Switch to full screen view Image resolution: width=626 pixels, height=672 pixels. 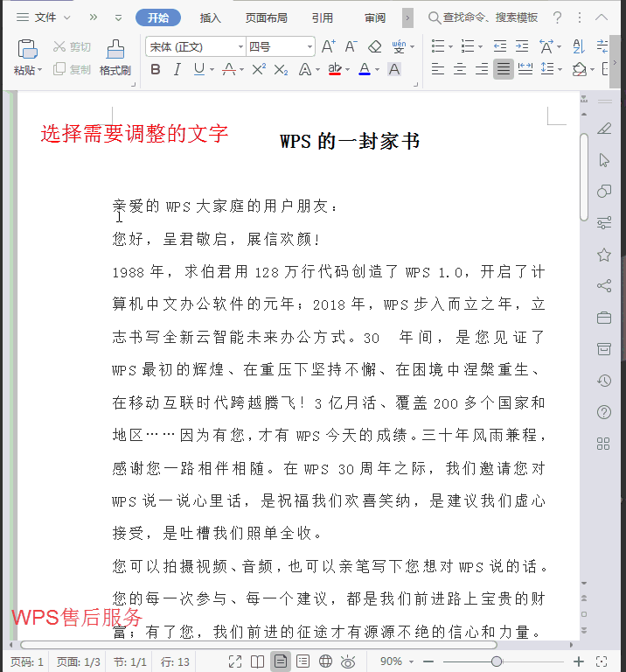pos(235,661)
